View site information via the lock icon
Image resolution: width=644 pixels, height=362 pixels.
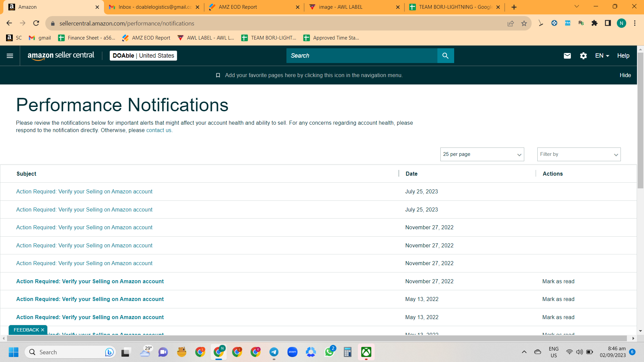[53, 23]
